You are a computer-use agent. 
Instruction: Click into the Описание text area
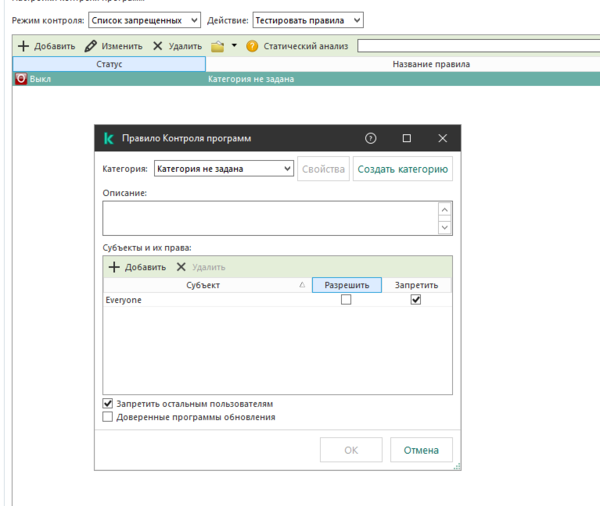pos(270,218)
